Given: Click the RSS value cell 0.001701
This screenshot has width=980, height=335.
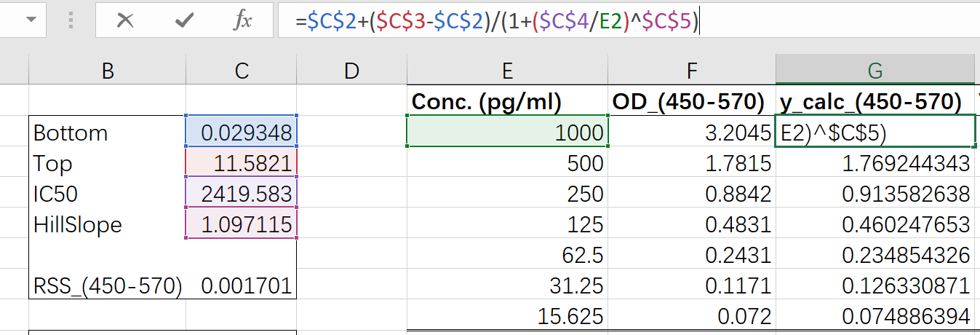Looking at the screenshot, I should [242, 285].
